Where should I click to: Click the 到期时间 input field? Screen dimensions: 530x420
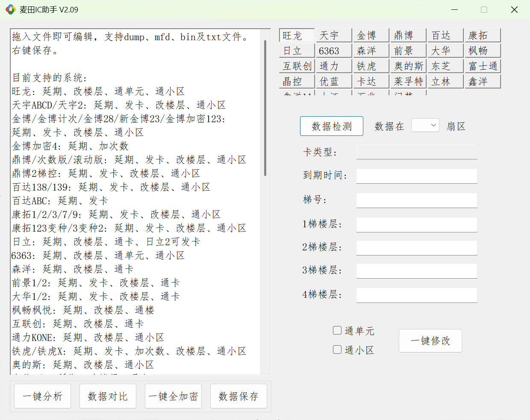tap(417, 176)
